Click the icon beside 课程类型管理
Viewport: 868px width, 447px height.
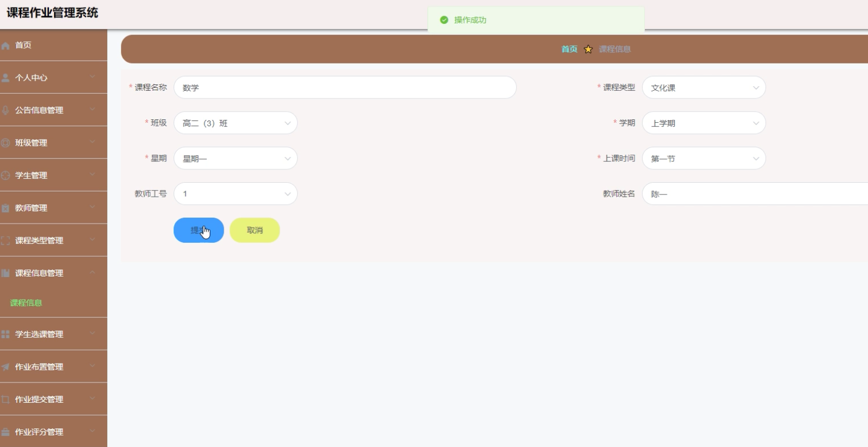[6, 241]
